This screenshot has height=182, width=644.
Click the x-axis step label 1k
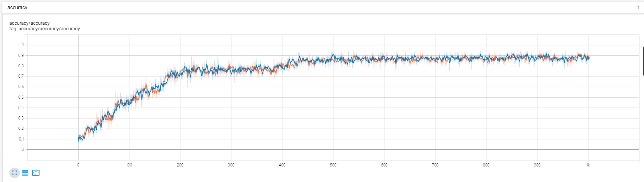[x=588, y=165]
